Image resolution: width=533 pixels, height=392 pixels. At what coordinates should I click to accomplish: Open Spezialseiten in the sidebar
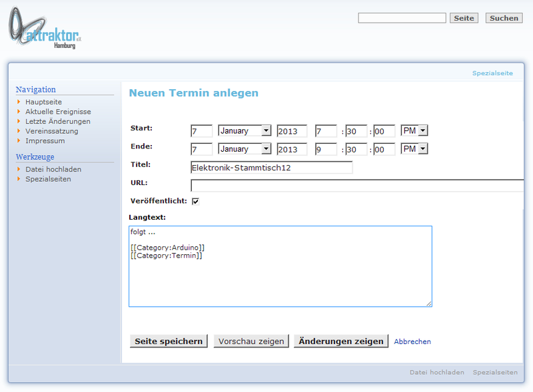click(48, 179)
